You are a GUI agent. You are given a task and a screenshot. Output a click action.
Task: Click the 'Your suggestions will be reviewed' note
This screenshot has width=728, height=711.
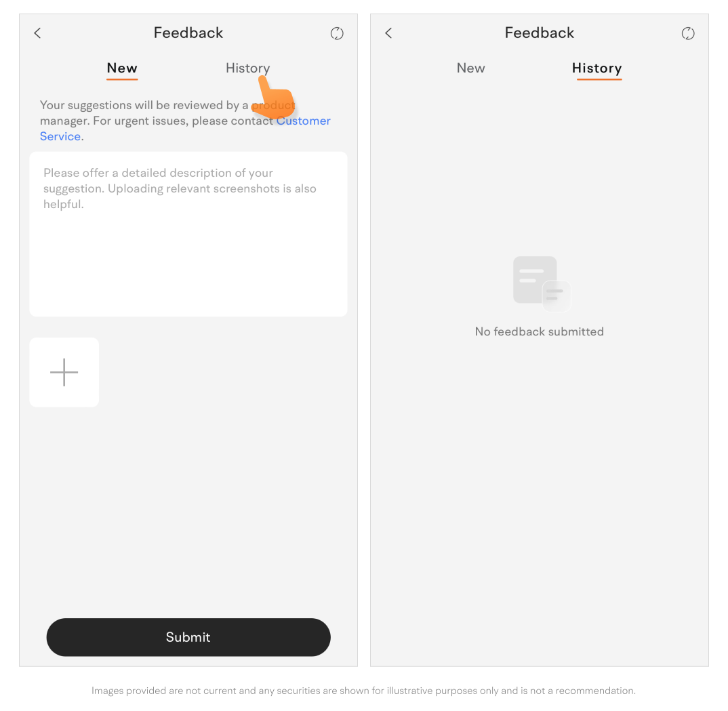(x=185, y=121)
